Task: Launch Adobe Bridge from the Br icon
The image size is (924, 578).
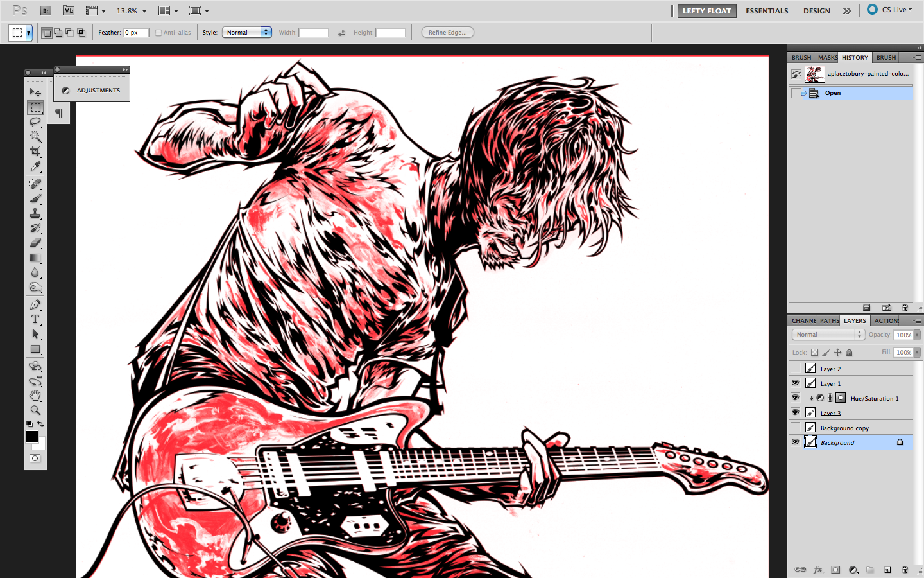Action: pyautogui.click(x=46, y=10)
